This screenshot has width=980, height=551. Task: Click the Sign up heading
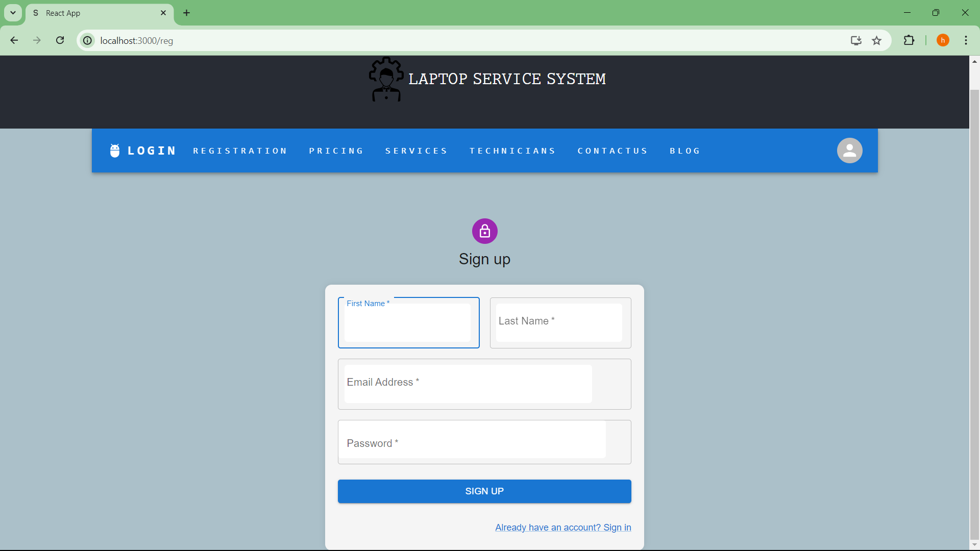click(484, 259)
